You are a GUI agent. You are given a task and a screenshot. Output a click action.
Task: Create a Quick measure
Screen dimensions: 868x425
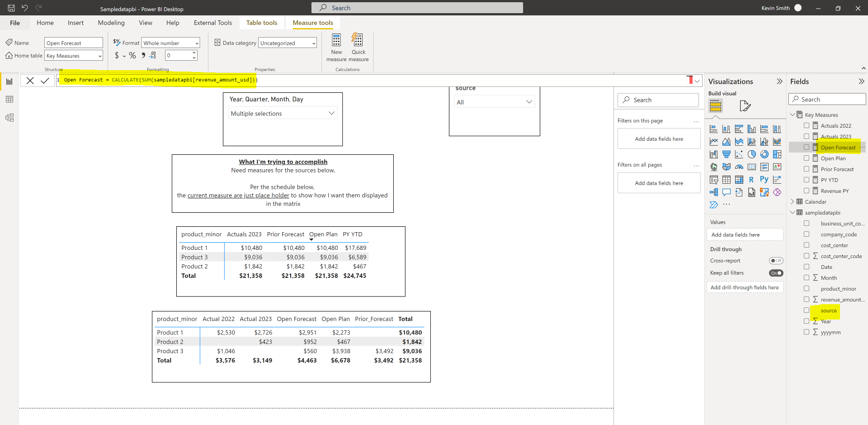pyautogui.click(x=358, y=47)
